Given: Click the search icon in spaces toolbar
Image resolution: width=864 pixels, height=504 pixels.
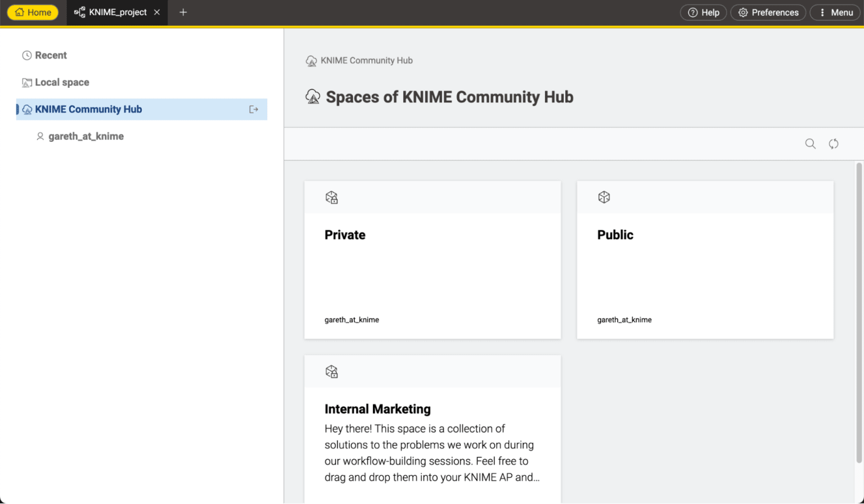Looking at the screenshot, I should point(810,143).
